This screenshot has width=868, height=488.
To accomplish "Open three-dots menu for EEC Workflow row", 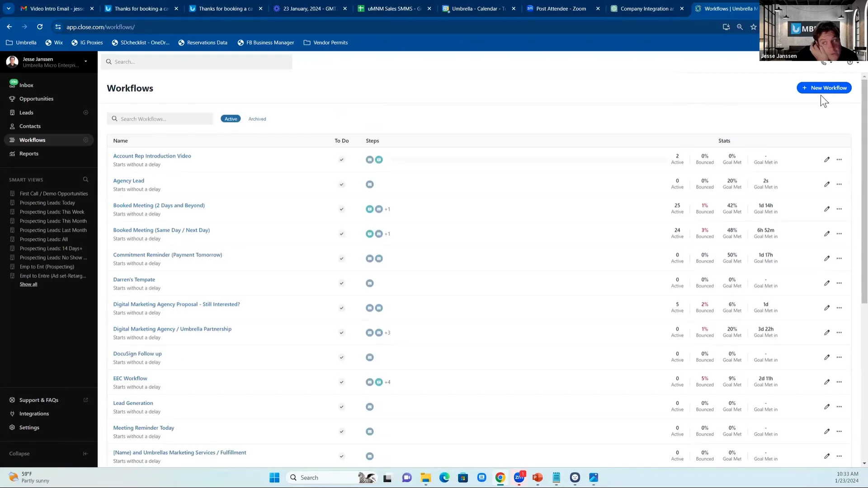I will pyautogui.click(x=839, y=382).
